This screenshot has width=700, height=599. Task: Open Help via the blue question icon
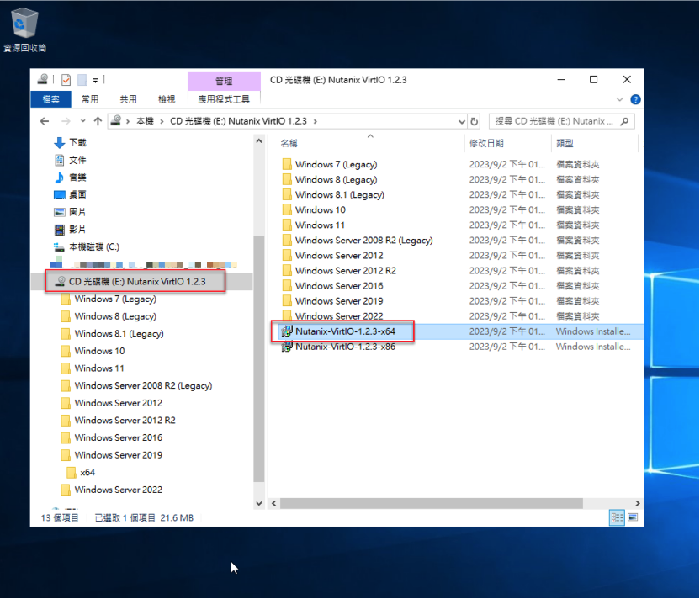tap(635, 99)
